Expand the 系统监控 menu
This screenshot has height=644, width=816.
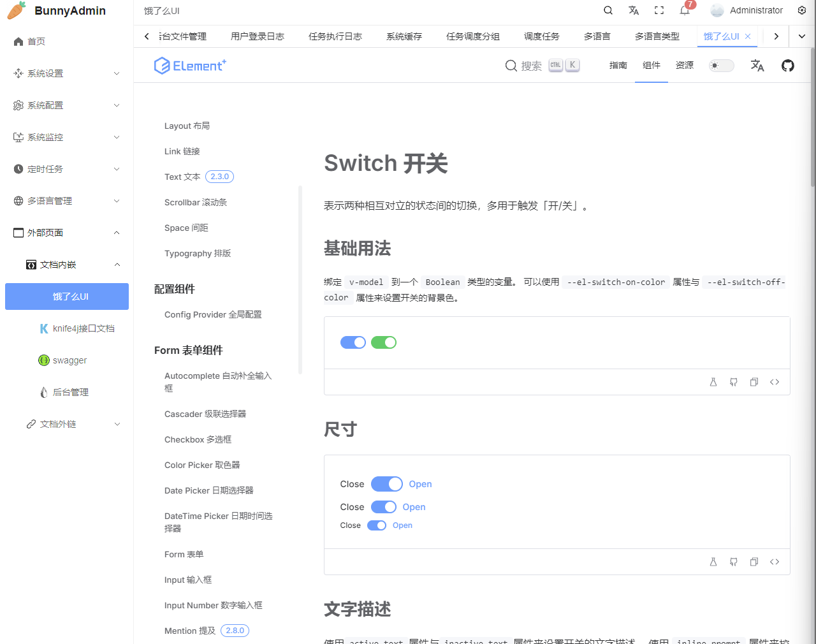(67, 137)
